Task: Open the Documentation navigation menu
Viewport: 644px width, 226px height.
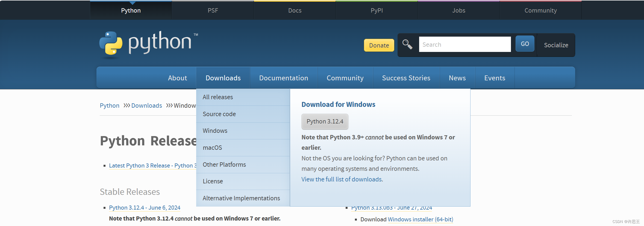Action: click(284, 78)
